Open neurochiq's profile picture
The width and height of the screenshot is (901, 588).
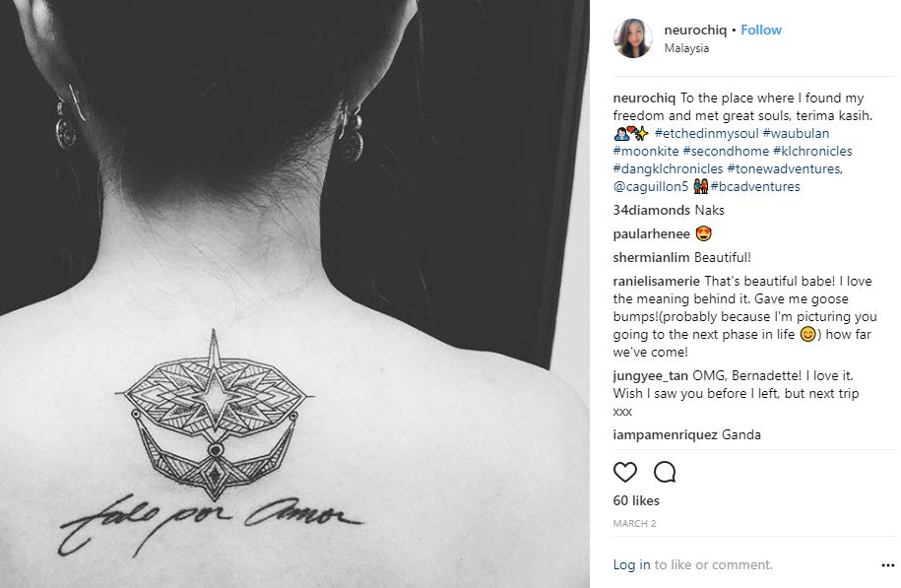pyautogui.click(x=633, y=38)
